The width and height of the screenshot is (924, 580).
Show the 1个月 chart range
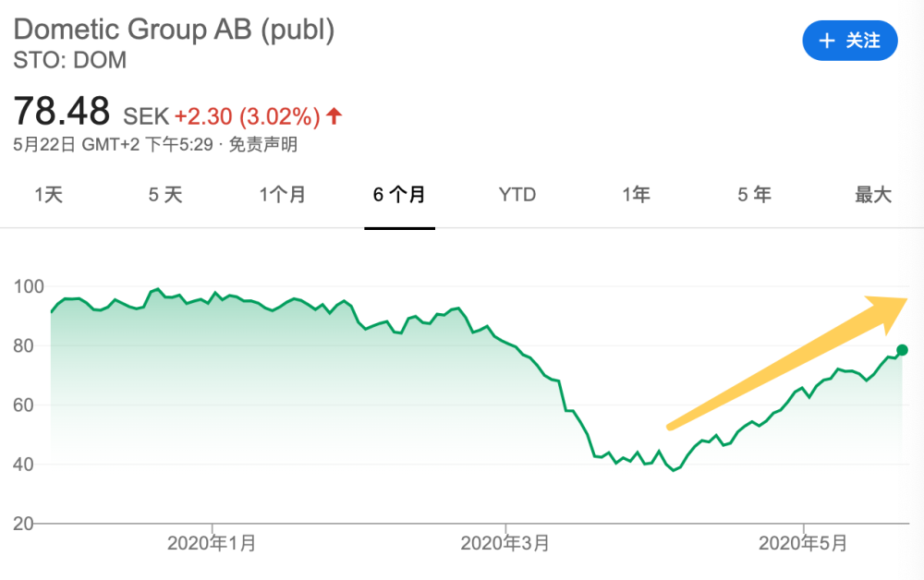tap(282, 195)
